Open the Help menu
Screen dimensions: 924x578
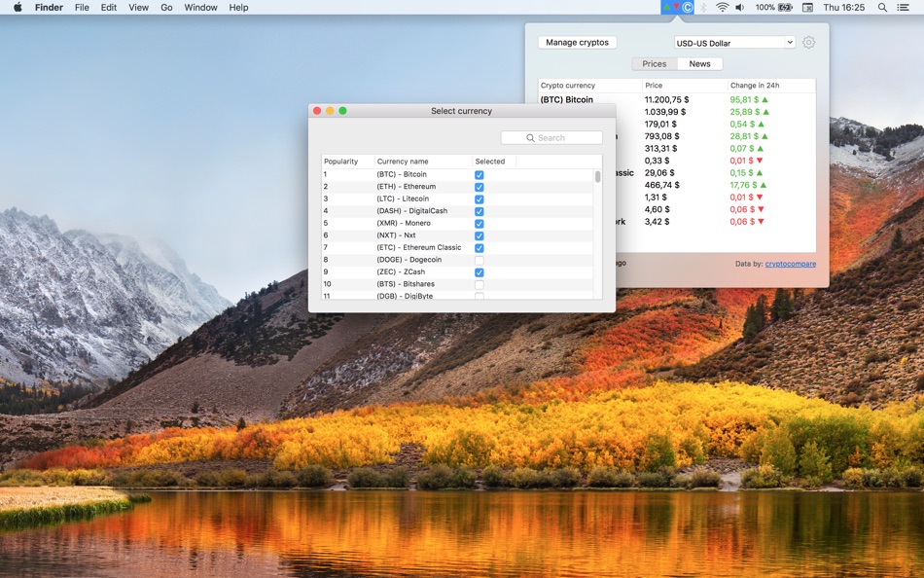click(x=238, y=7)
